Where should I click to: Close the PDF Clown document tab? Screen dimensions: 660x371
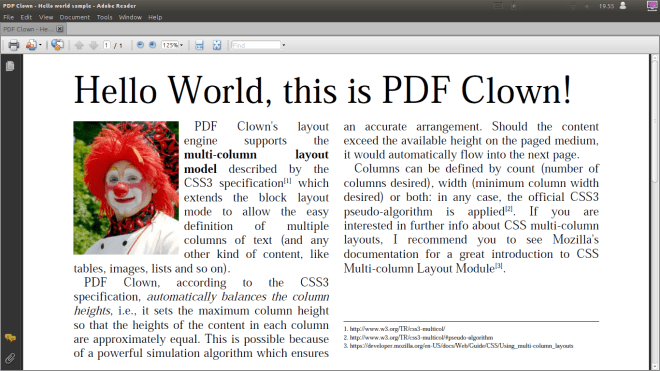point(60,29)
